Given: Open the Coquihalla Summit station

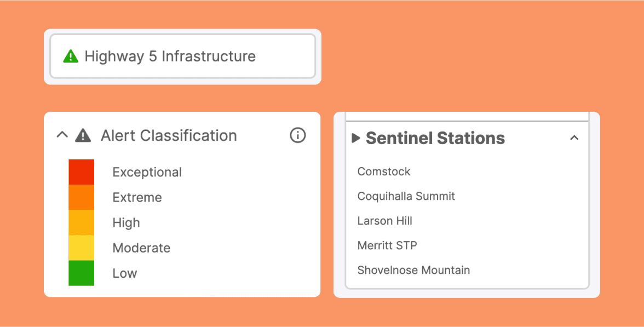Looking at the screenshot, I should (x=406, y=196).
